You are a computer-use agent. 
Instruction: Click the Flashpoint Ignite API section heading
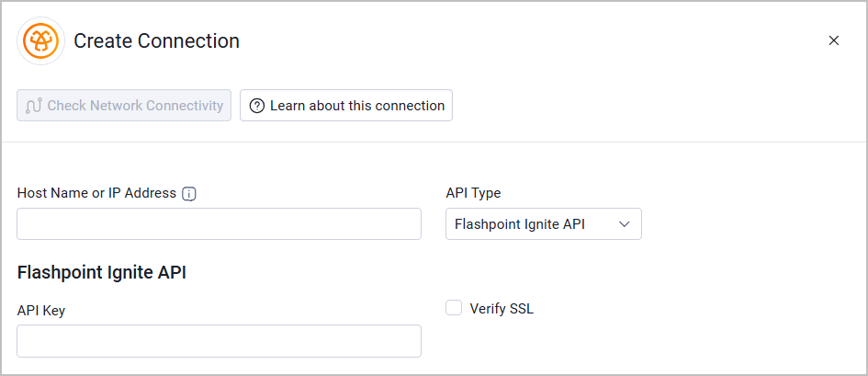pos(102,273)
